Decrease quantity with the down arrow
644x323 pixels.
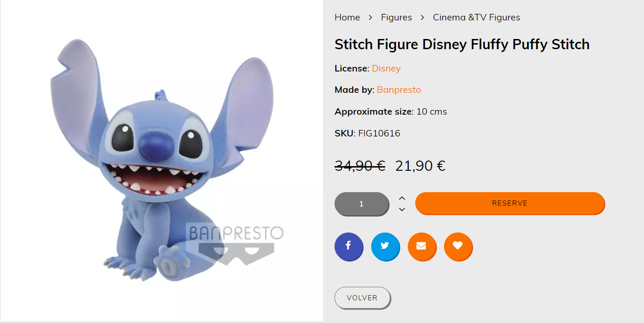[x=402, y=209]
